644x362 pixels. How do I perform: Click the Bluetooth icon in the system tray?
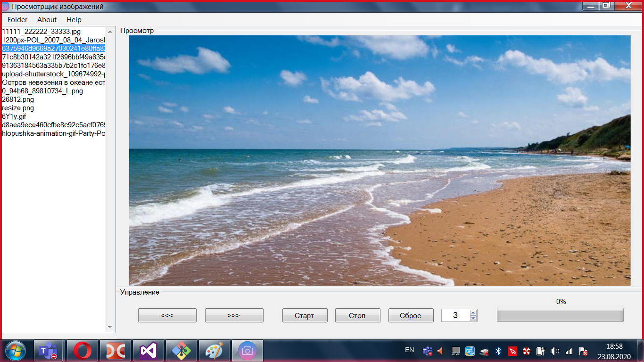pyautogui.click(x=499, y=351)
